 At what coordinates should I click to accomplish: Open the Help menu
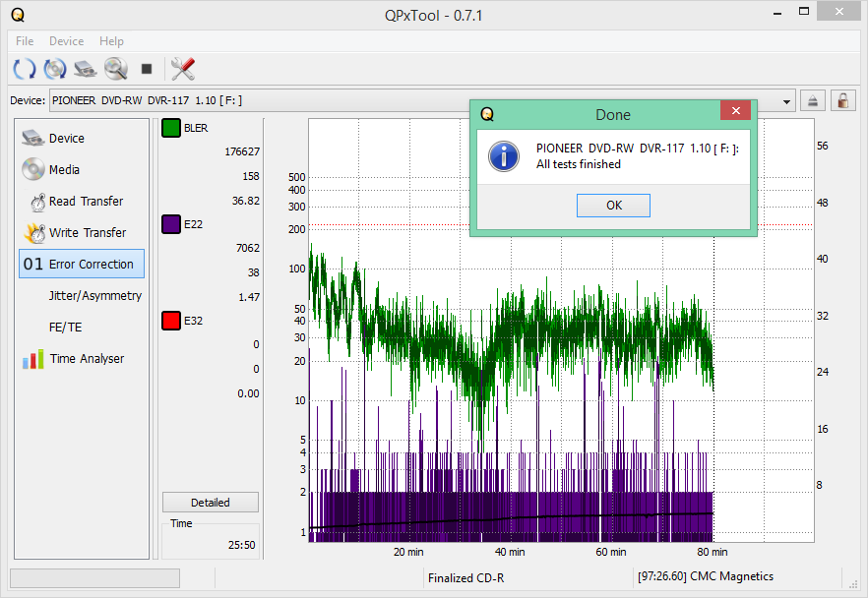[x=111, y=41]
